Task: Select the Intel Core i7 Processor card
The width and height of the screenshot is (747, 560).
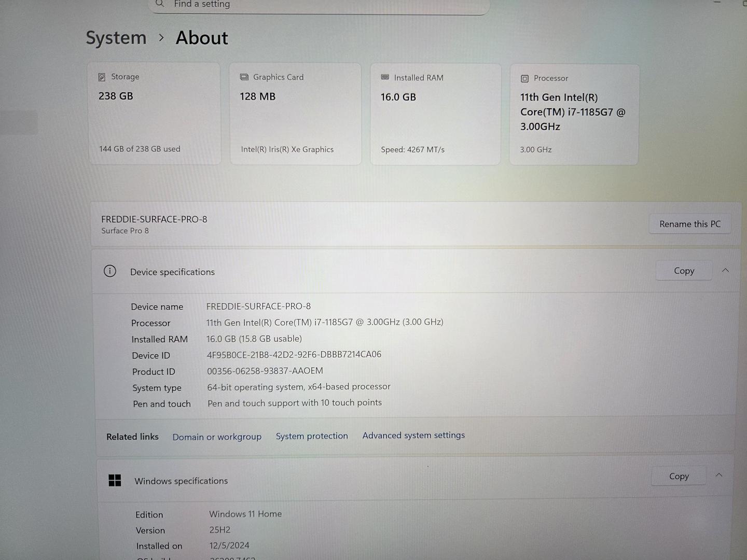Action: 574,115
